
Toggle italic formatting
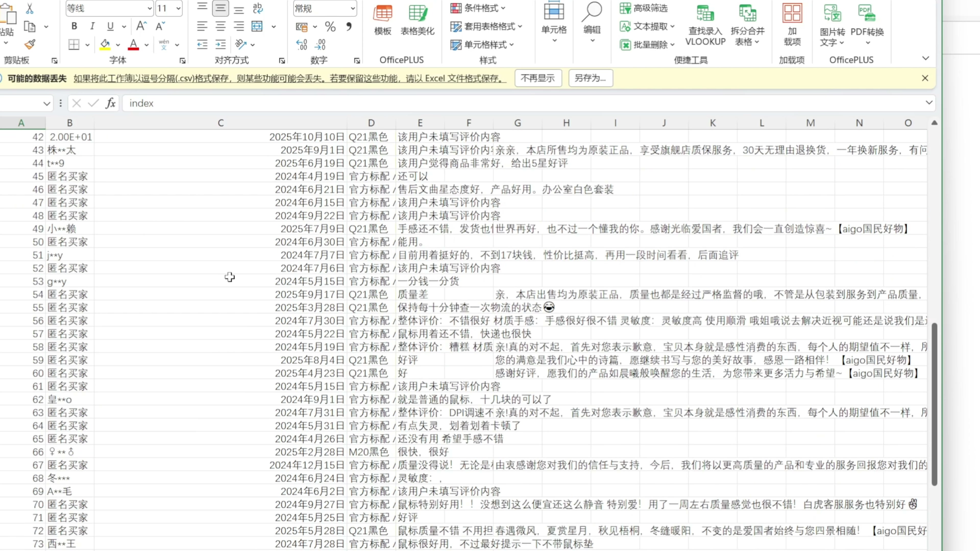click(92, 26)
